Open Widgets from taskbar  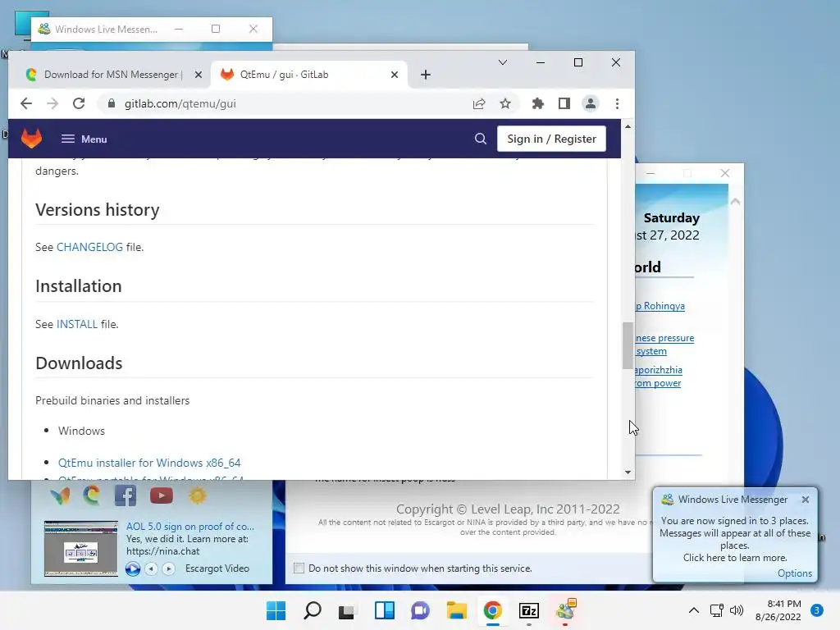(x=385, y=610)
